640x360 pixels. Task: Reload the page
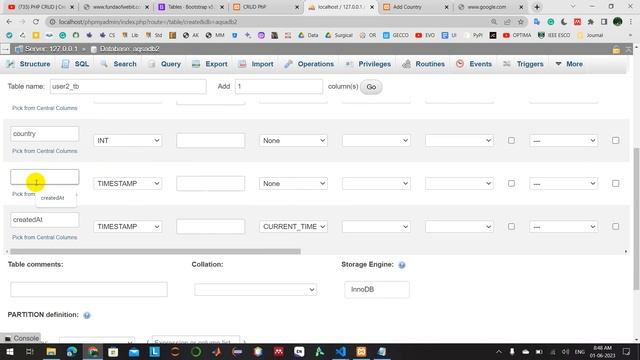click(x=36, y=22)
